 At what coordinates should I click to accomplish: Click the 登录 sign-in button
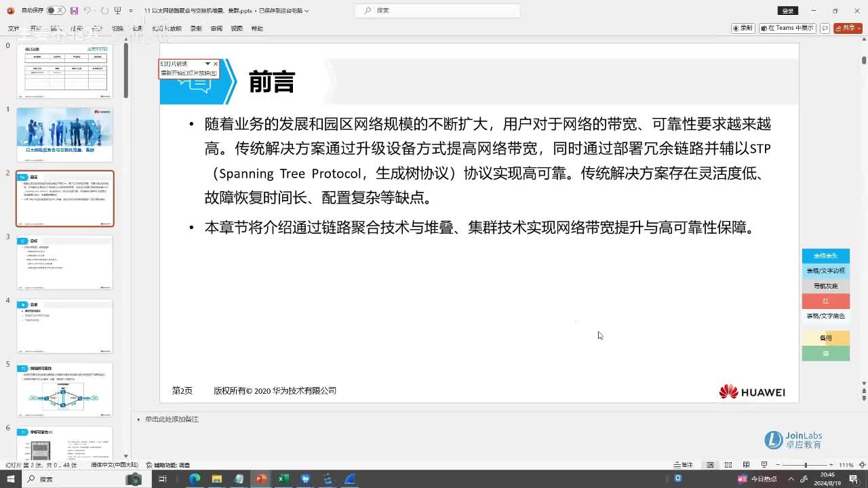click(787, 11)
